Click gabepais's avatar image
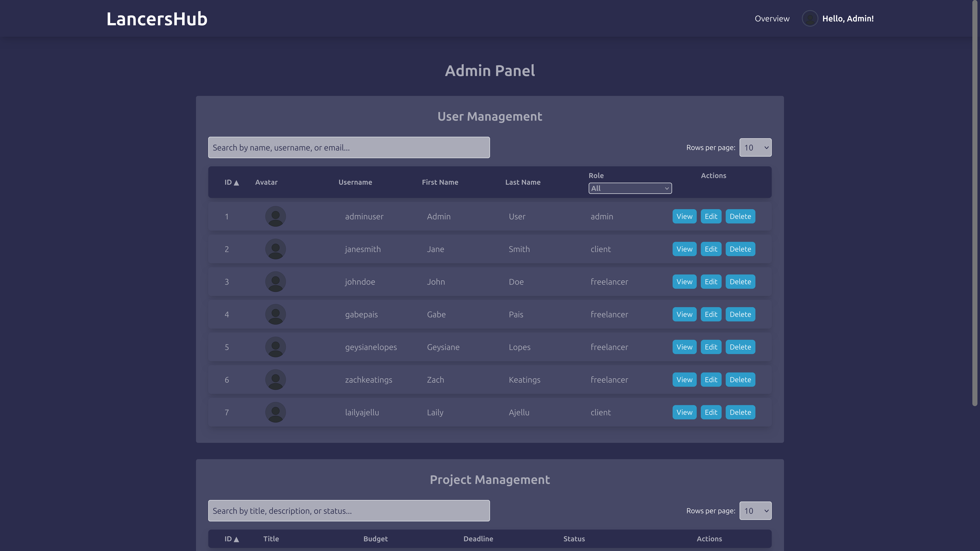Viewport: 980px width, 551px height. (275, 315)
